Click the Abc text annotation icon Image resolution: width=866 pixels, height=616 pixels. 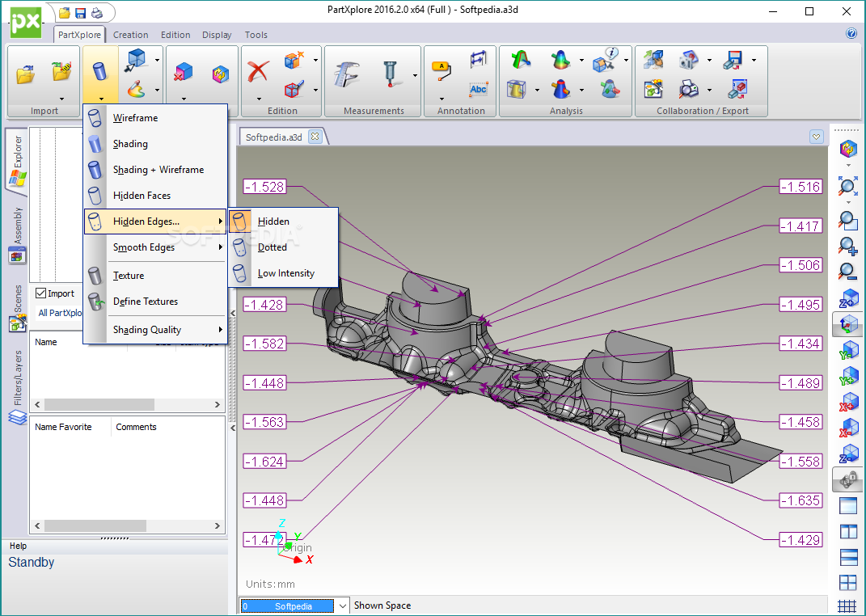479,89
